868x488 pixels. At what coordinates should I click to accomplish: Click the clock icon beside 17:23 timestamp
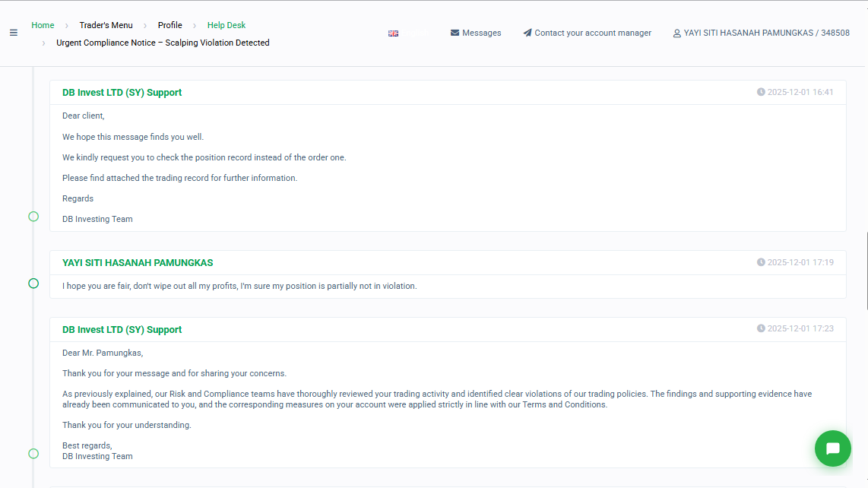[x=761, y=328]
